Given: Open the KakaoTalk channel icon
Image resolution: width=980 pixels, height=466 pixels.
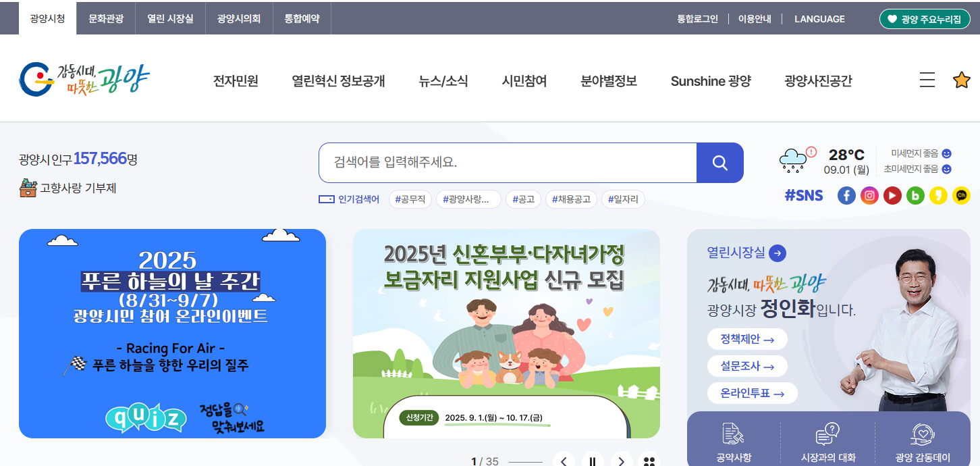Looking at the screenshot, I should [962, 196].
